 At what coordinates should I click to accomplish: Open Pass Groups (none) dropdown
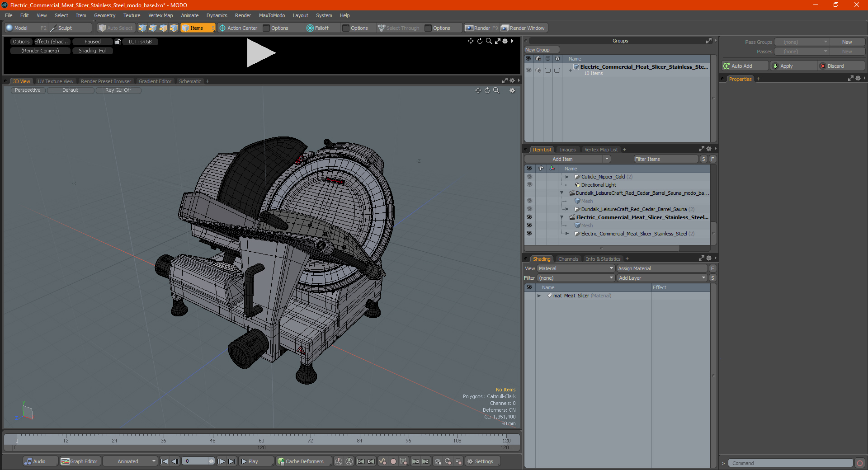pyautogui.click(x=802, y=42)
